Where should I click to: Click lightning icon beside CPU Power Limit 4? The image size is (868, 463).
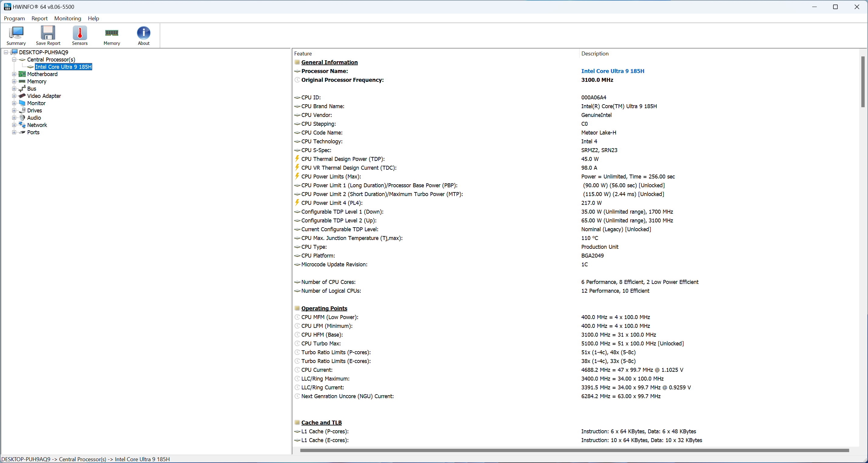pyautogui.click(x=297, y=202)
